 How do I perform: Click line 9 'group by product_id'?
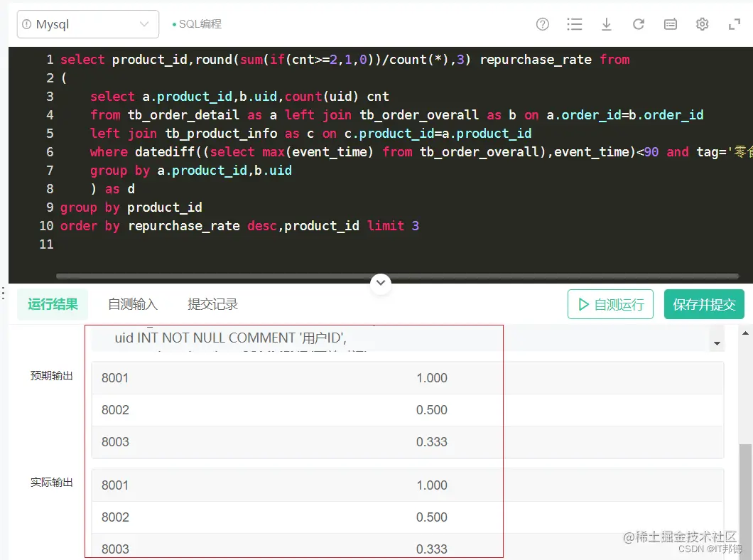131,208
